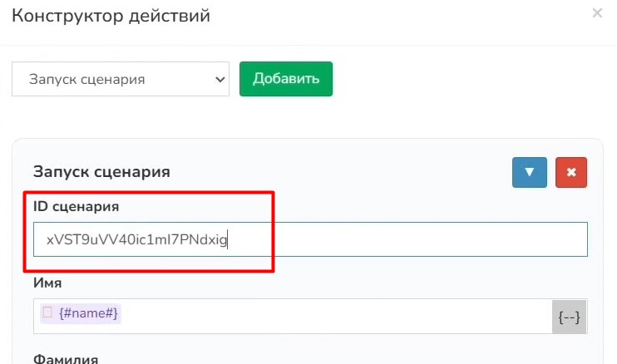Click the Фамилия field label
Screen dimensions: 617x364
[x=66, y=359]
